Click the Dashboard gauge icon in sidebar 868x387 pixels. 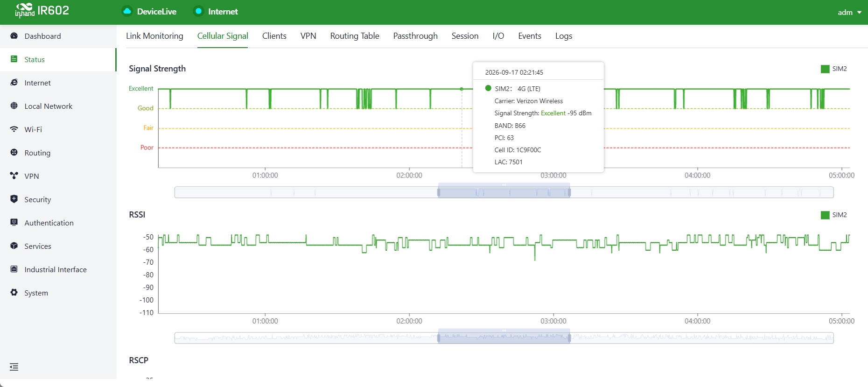click(x=14, y=36)
